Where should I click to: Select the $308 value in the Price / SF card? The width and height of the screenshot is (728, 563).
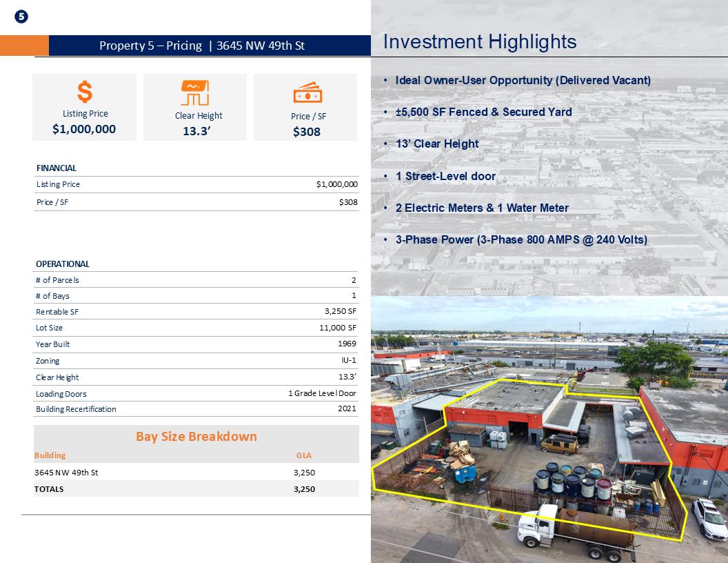click(x=306, y=132)
